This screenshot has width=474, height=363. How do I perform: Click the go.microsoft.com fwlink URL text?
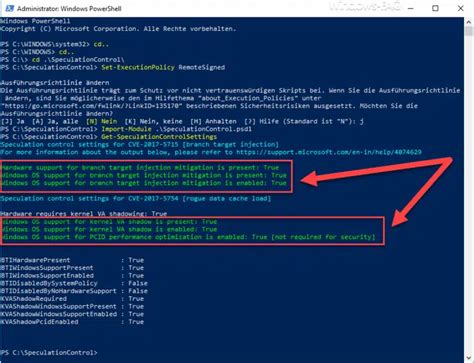coord(91,106)
